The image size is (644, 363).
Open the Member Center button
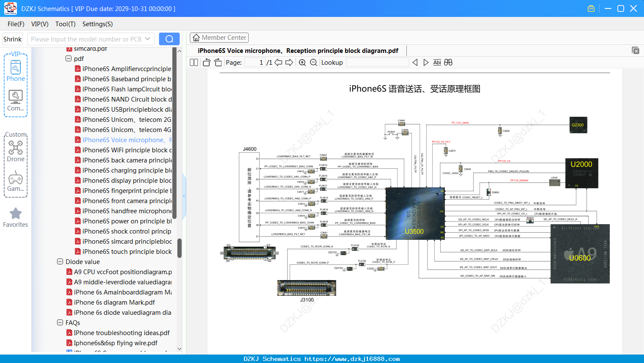(x=219, y=38)
